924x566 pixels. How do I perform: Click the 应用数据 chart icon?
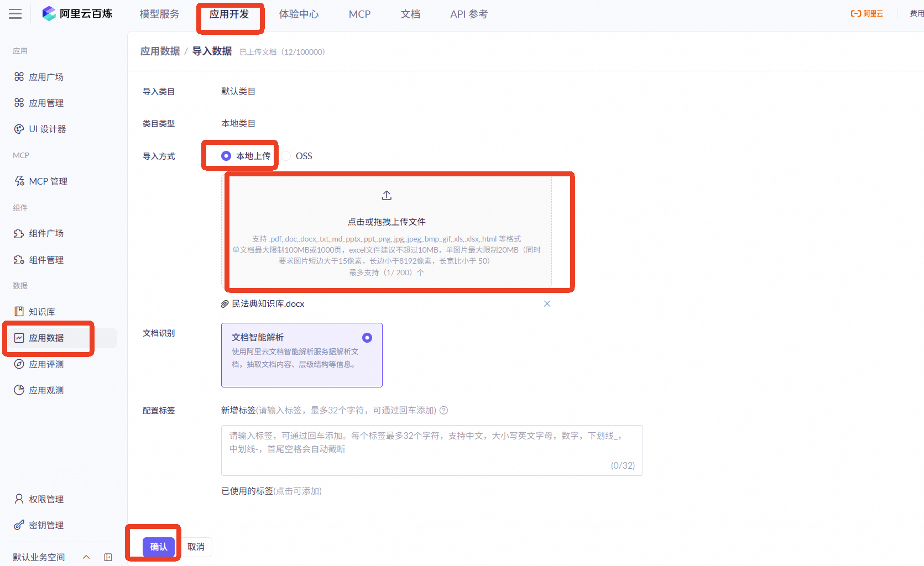point(19,338)
